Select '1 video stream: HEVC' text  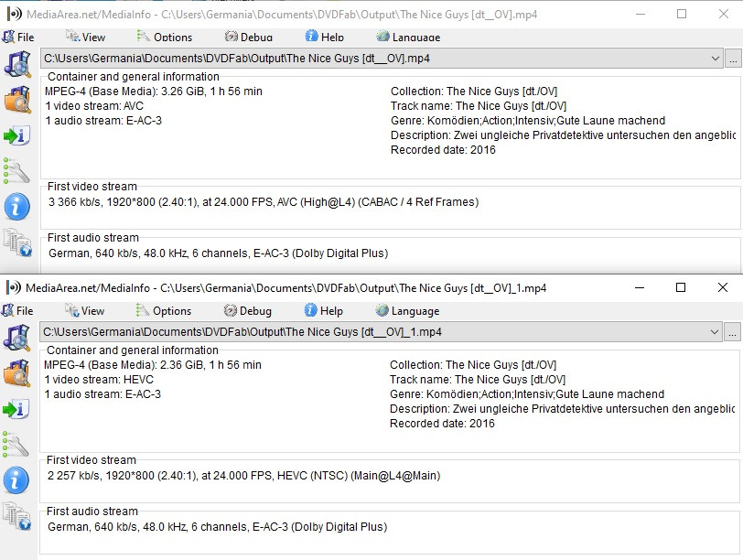(x=99, y=380)
